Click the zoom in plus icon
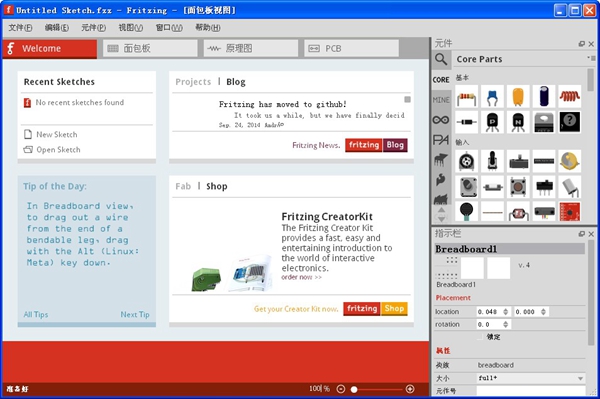600x399 pixels. (x=410, y=389)
